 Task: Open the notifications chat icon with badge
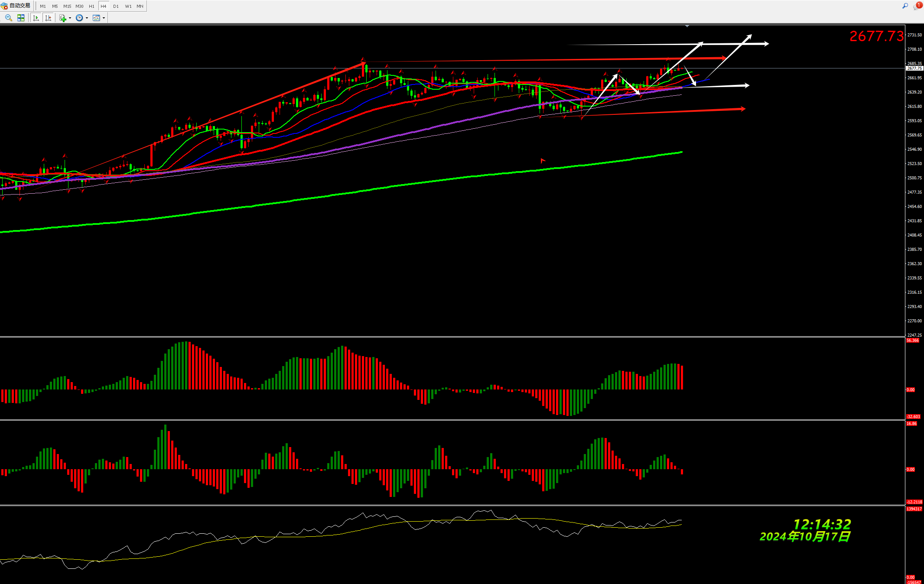pyautogui.click(x=917, y=6)
